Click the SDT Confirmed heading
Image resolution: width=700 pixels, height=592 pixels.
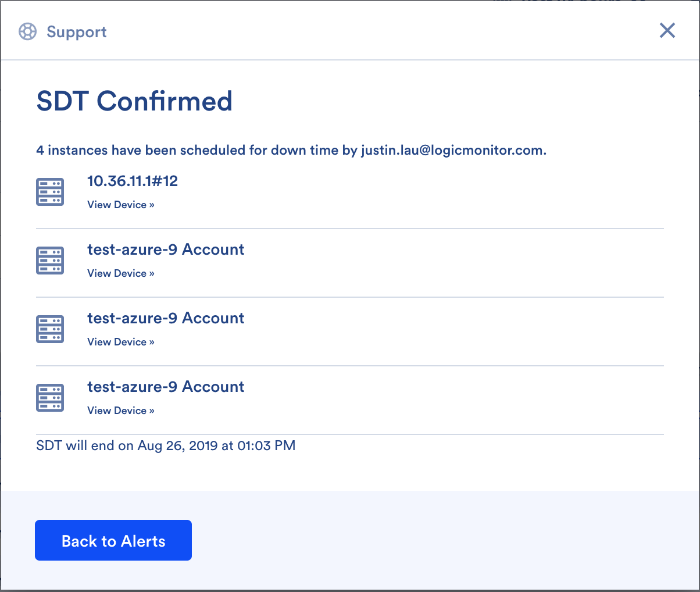tap(134, 101)
